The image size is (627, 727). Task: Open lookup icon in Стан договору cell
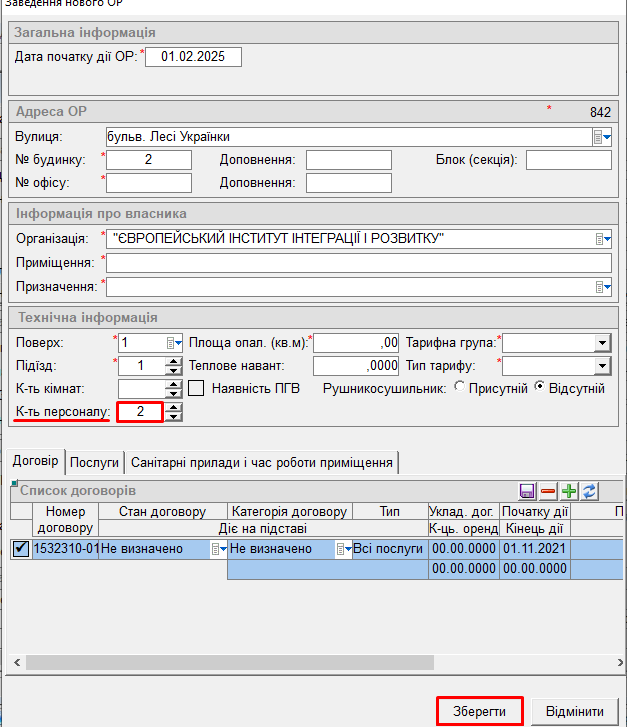pyautogui.click(x=216, y=549)
